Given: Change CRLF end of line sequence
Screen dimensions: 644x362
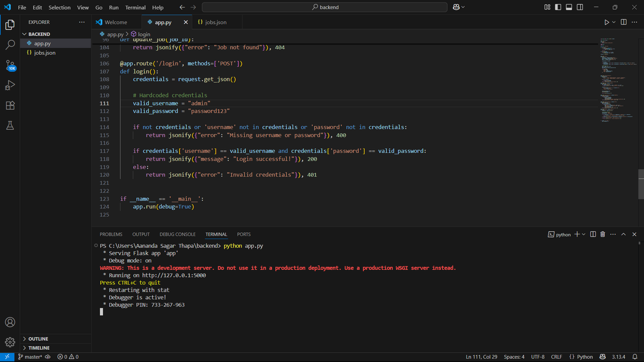Looking at the screenshot, I should [556, 357].
